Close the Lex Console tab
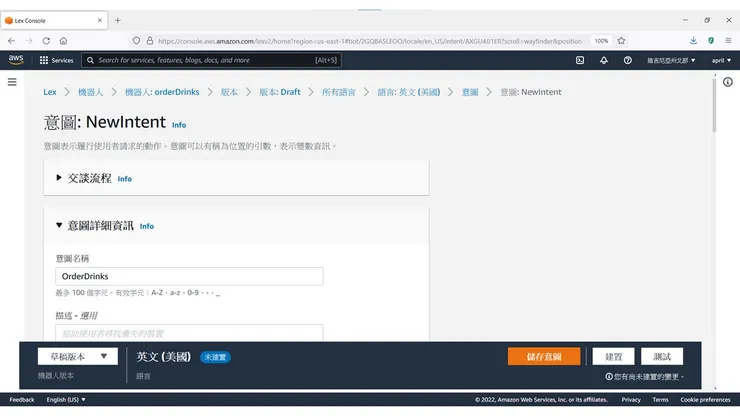 tap(100, 20)
